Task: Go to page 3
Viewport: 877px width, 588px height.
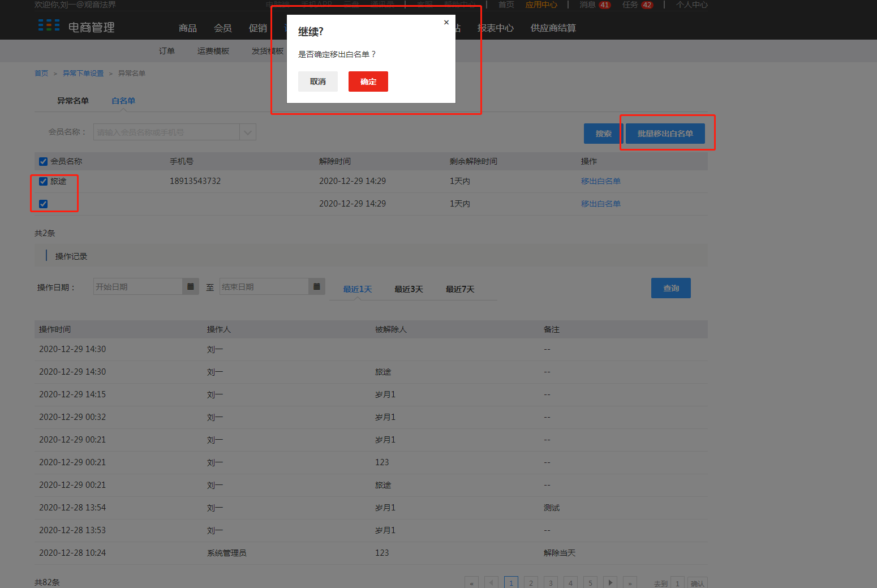Action: click(x=551, y=583)
